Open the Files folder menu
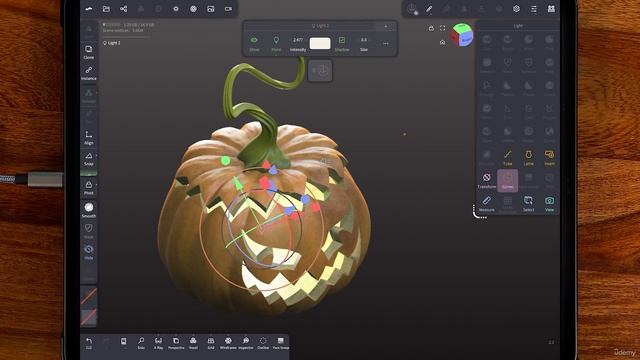The image size is (640, 360). pyautogui.click(x=106, y=9)
